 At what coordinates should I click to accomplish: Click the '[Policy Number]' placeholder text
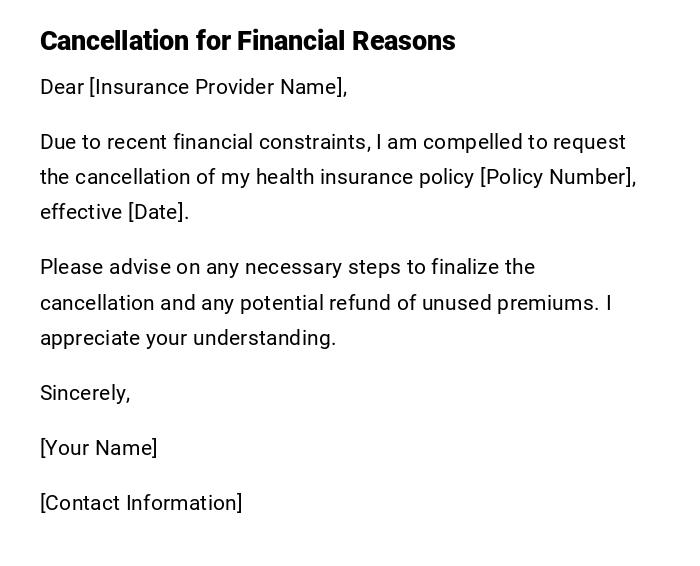557,177
